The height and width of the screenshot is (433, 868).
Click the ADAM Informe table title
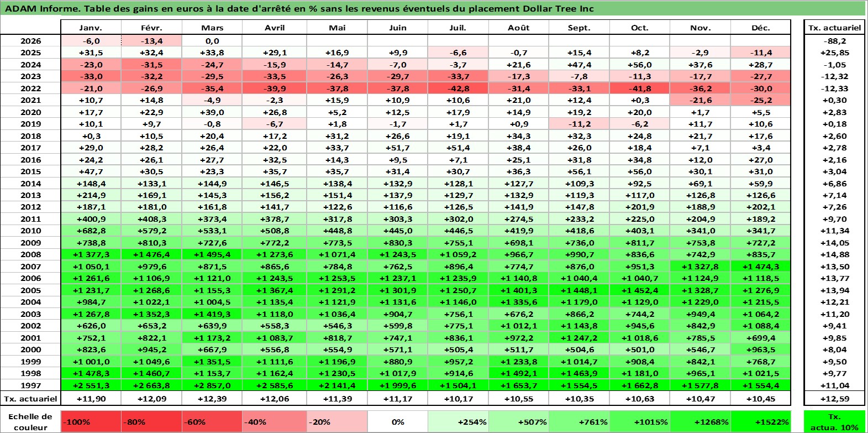(299, 8)
